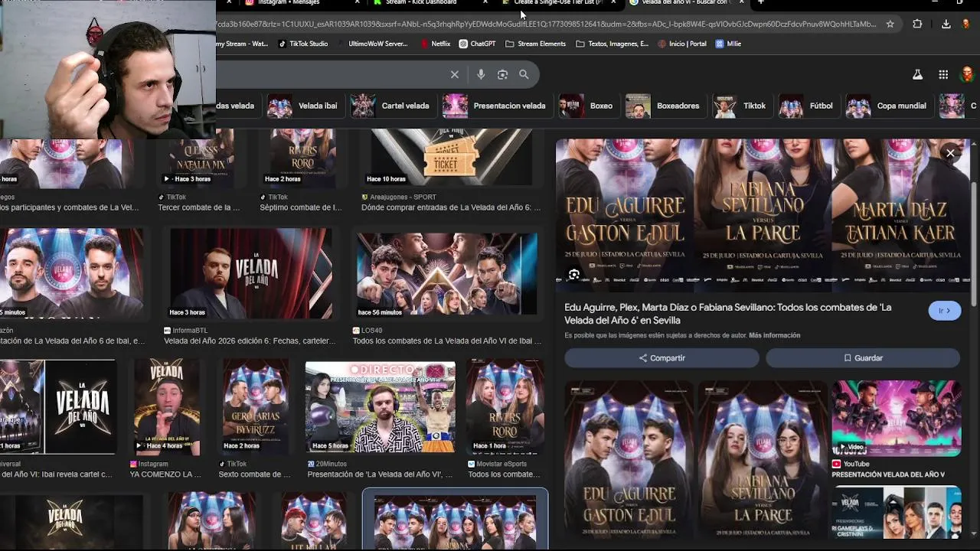Open the YouTube Presentación Velada del Año V video

pos(896,418)
